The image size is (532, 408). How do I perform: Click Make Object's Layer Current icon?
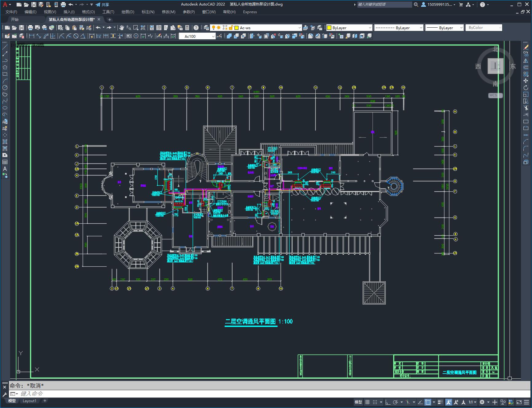tap(305, 28)
